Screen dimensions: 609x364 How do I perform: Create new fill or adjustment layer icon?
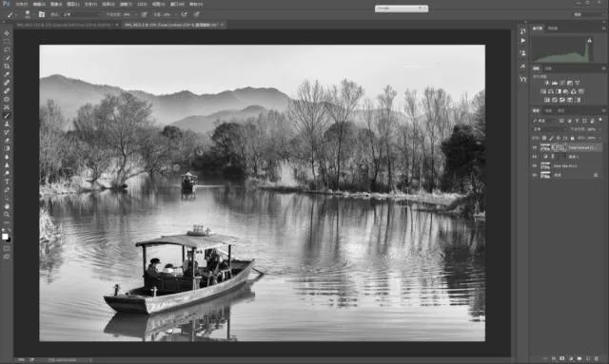point(571,359)
